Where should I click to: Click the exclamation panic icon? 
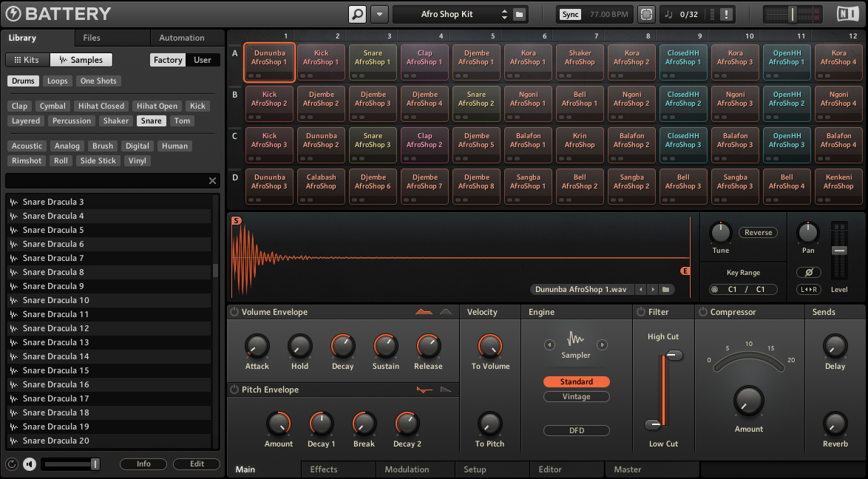[726, 14]
